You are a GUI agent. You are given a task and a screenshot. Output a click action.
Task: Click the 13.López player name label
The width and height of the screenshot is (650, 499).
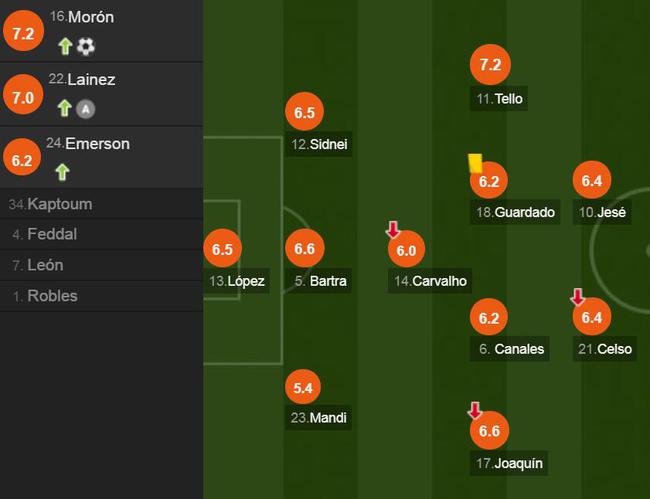click(x=237, y=281)
